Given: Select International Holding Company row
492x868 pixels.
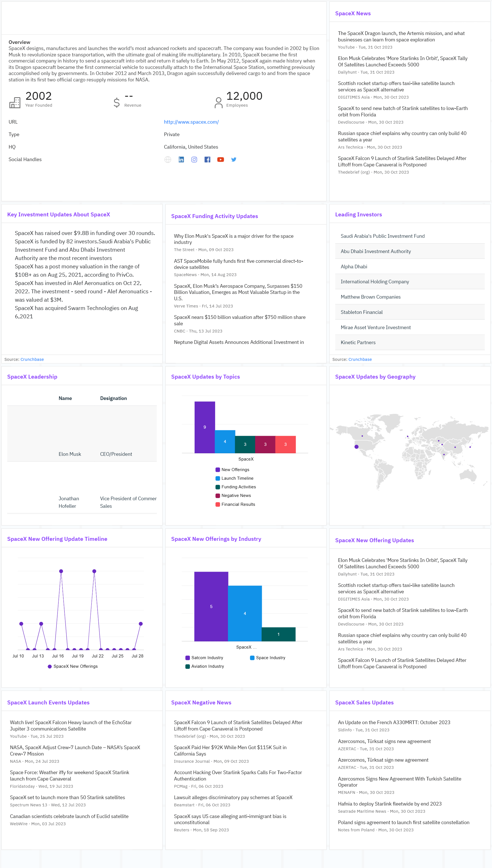Looking at the screenshot, I should click(409, 282).
